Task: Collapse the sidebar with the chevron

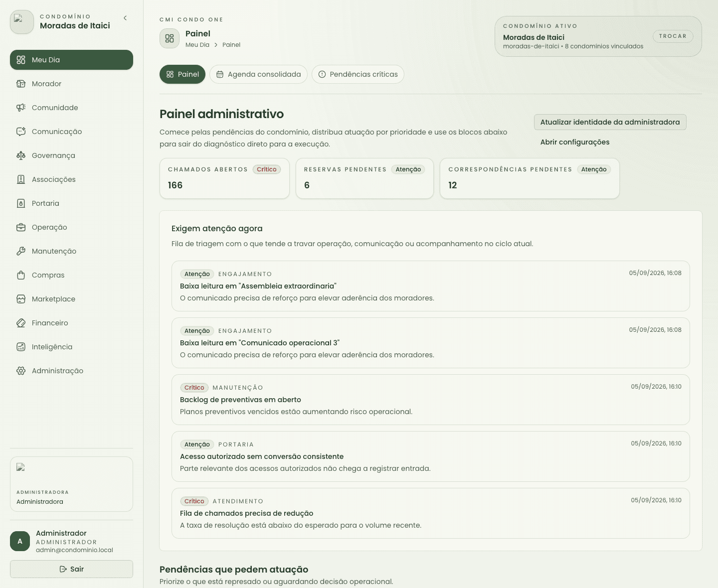Action: click(x=125, y=18)
